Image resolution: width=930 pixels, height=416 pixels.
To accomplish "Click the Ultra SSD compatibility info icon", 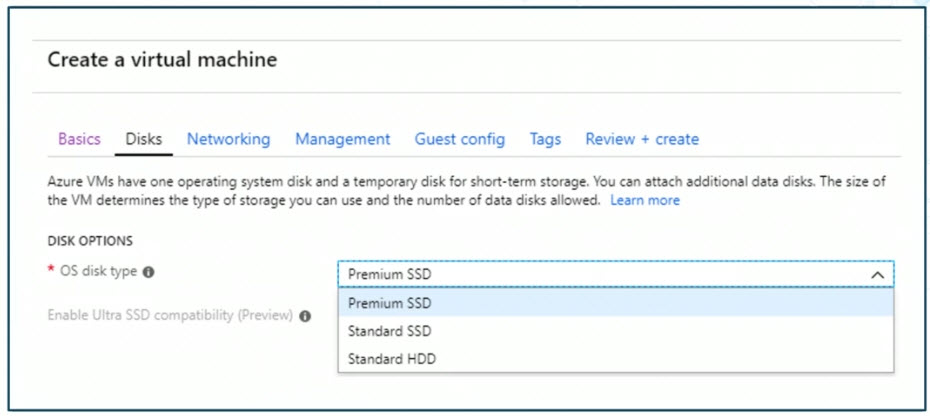I will click(x=305, y=316).
